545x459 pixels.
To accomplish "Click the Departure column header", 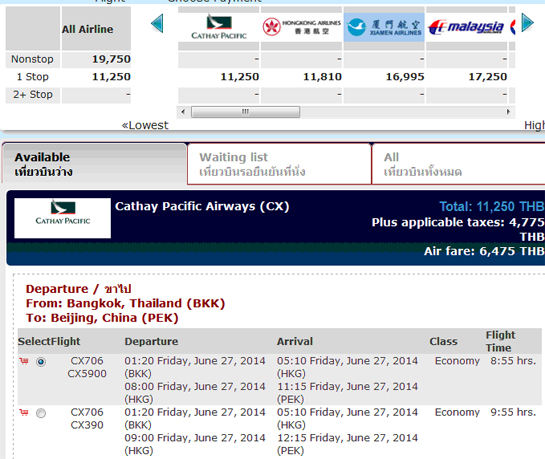I will pyautogui.click(x=151, y=342).
